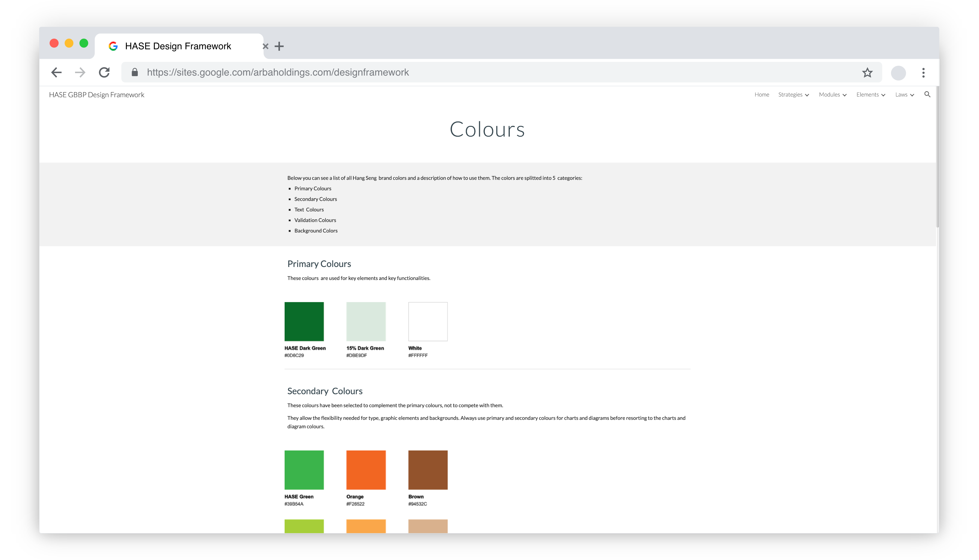Viewport: 979px width, 560px height.
Task: Go back using the browser back arrow
Action: coord(56,72)
